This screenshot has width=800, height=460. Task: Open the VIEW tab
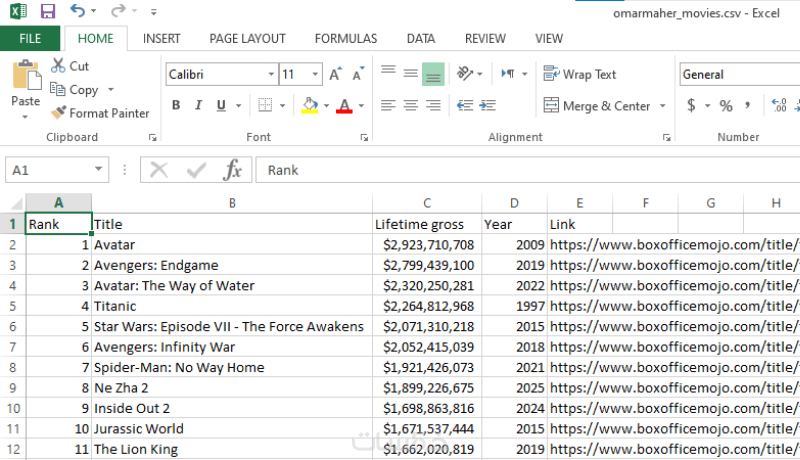click(x=549, y=39)
